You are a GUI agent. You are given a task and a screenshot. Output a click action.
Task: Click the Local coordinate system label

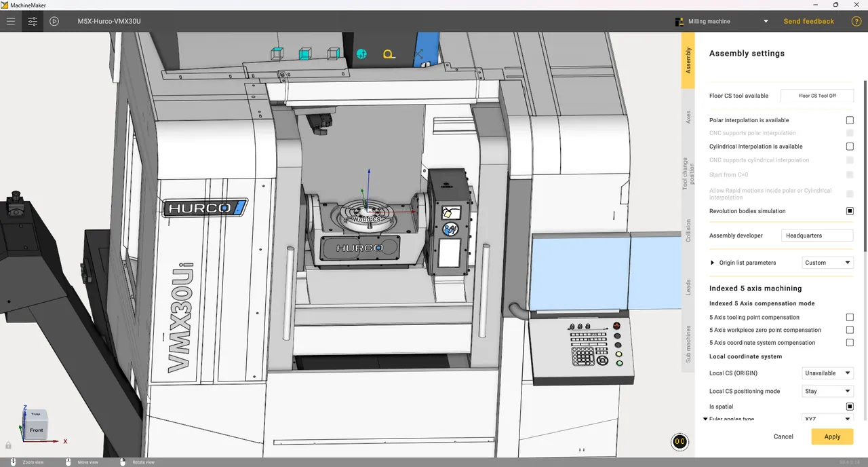pyautogui.click(x=745, y=356)
